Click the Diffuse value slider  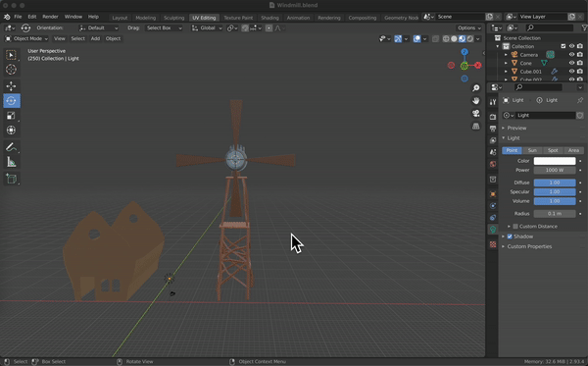555,183
